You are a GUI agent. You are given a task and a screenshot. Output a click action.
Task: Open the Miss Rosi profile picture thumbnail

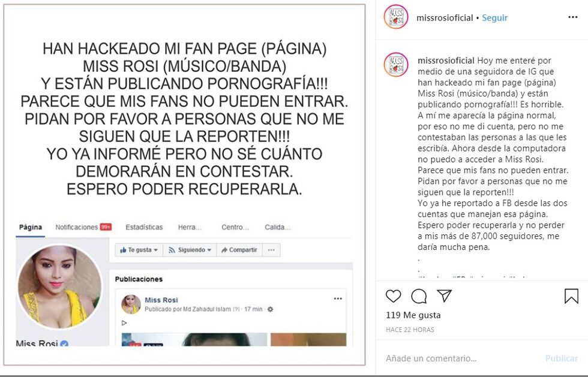[x=131, y=304]
